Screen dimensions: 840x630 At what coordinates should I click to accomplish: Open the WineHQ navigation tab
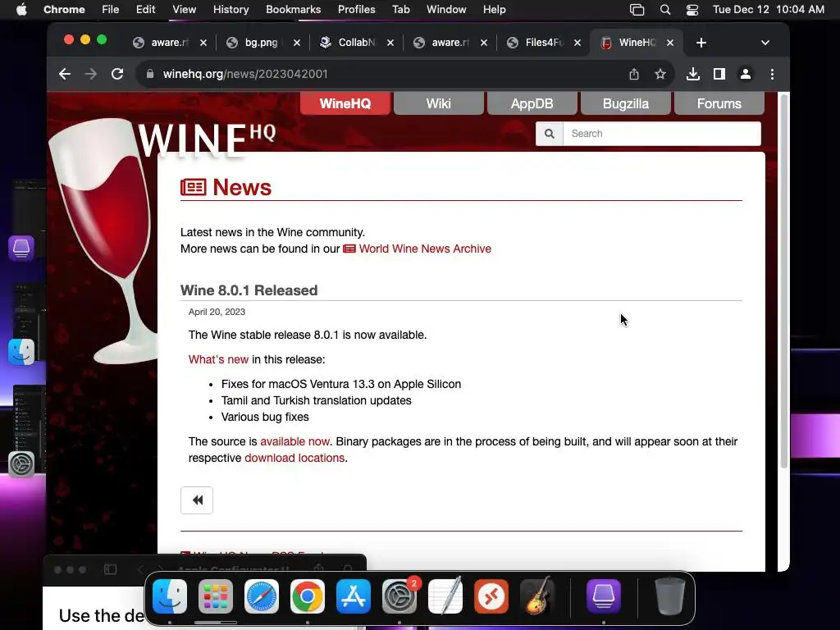tap(345, 103)
